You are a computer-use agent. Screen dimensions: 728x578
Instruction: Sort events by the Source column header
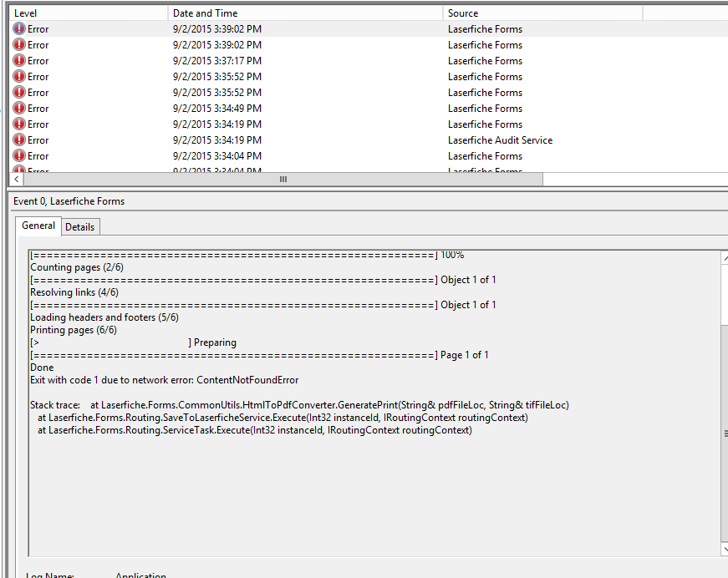pyautogui.click(x=542, y=13)
